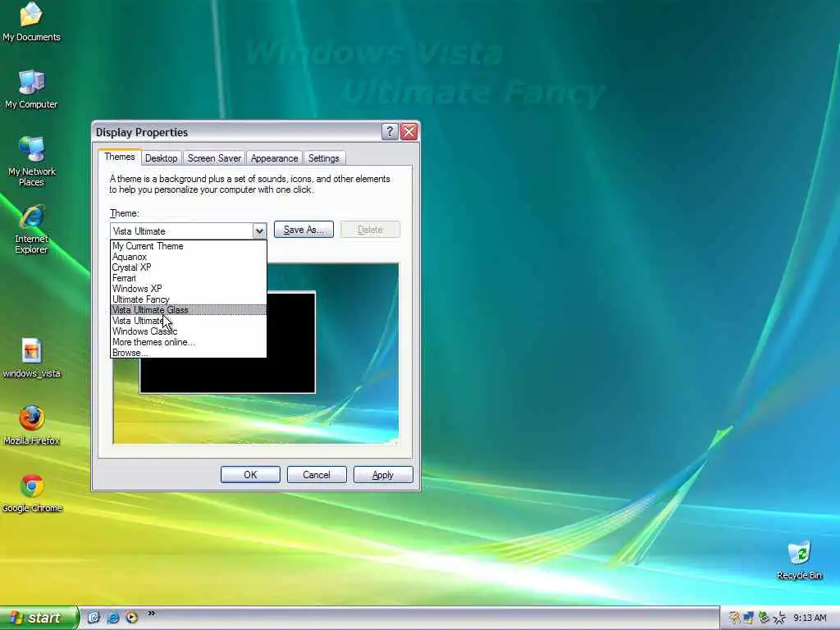Select the Recycle Bin icon
Viewport: 840px width, 630px height.
(x=799, y=560)
